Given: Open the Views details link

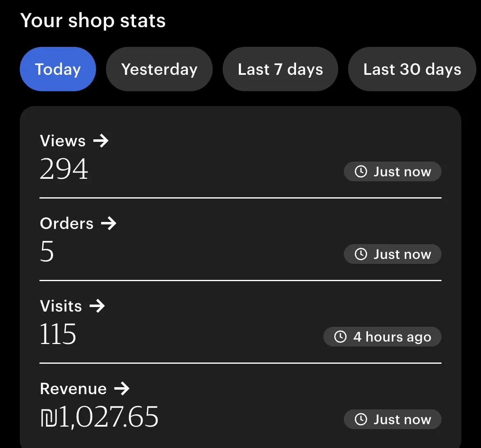Looking at the screenshot, I should [63, 141].
